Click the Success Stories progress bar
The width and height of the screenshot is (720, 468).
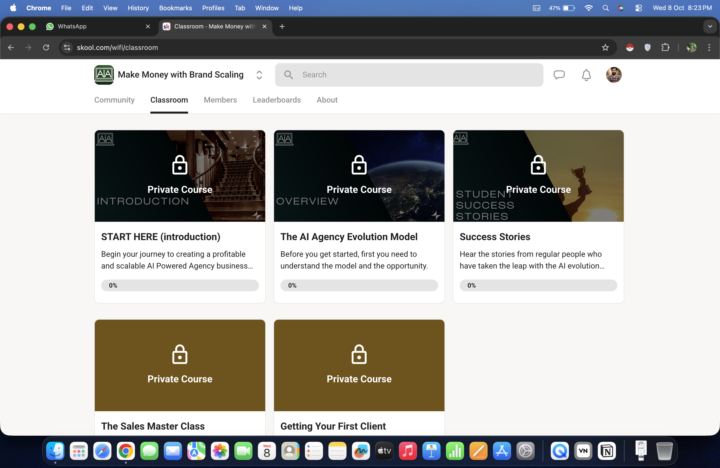coord(538,285)
